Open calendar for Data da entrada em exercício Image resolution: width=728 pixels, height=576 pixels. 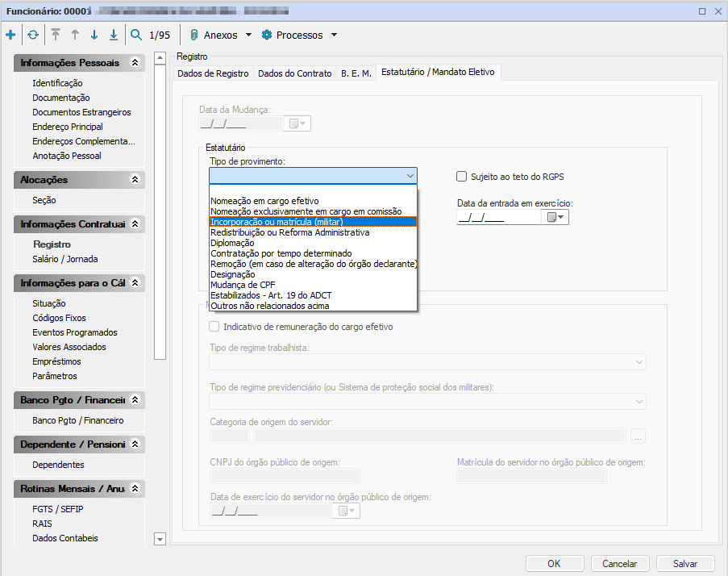coord(555,217)
